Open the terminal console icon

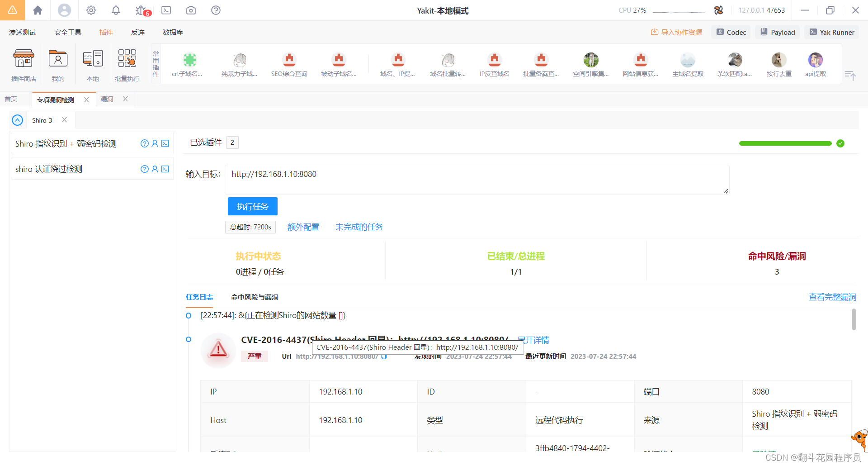click(x=165, y=10)
